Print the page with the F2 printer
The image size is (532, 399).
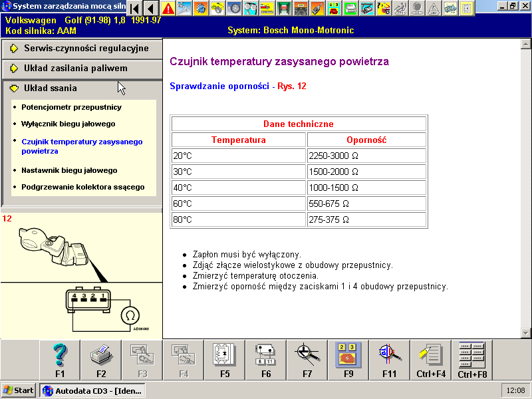(101, 360)
